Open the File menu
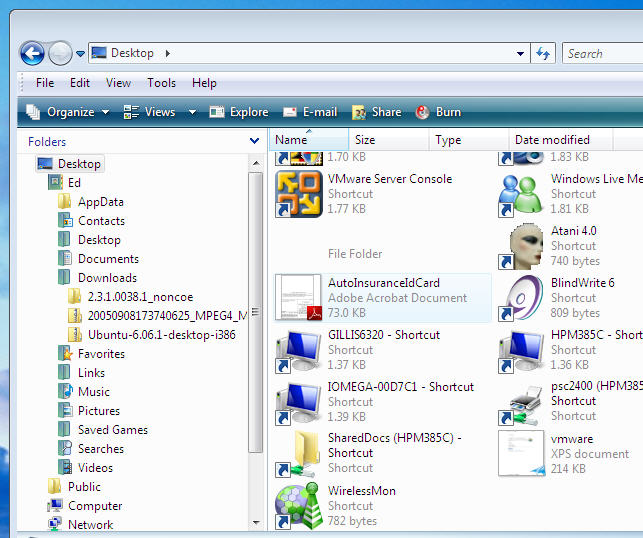 [45, 83]
